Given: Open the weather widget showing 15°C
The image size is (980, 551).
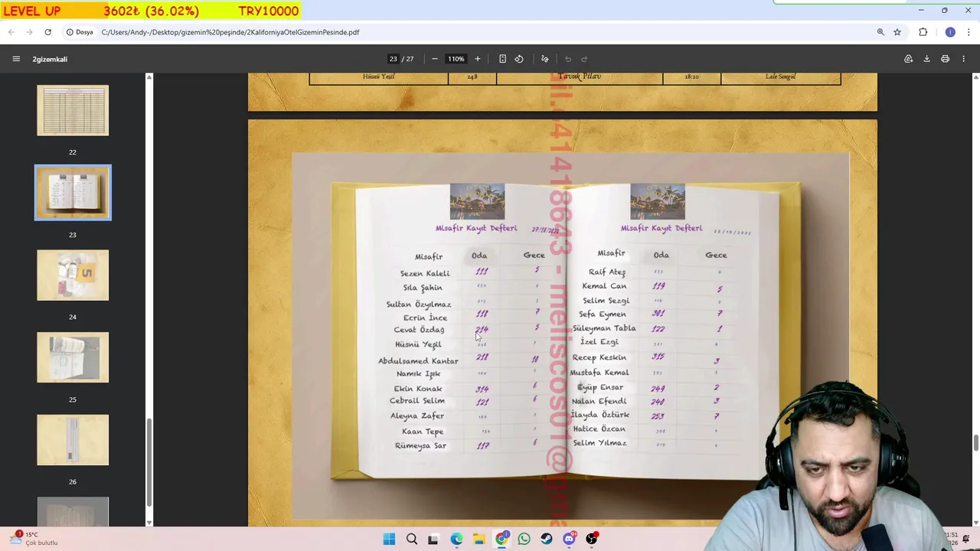Looking at the screenshot, I should point(32,539).
